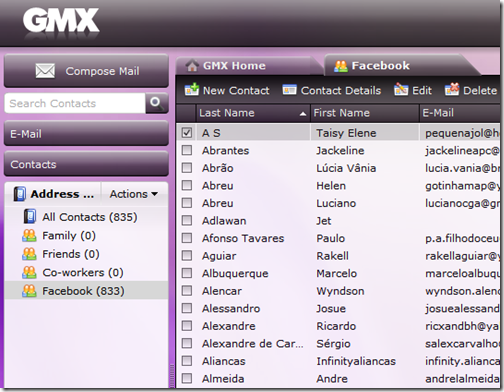Focus the Search Contacts field

coord(75,103)
